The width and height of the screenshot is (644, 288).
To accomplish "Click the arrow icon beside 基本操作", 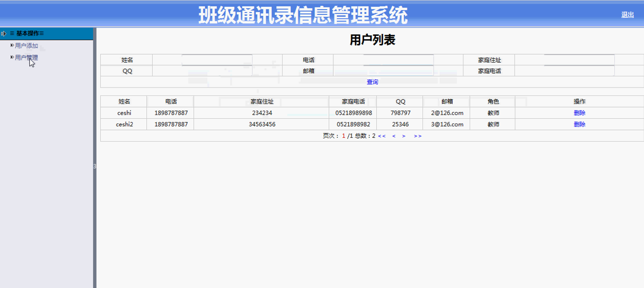I will click(4, 33).
